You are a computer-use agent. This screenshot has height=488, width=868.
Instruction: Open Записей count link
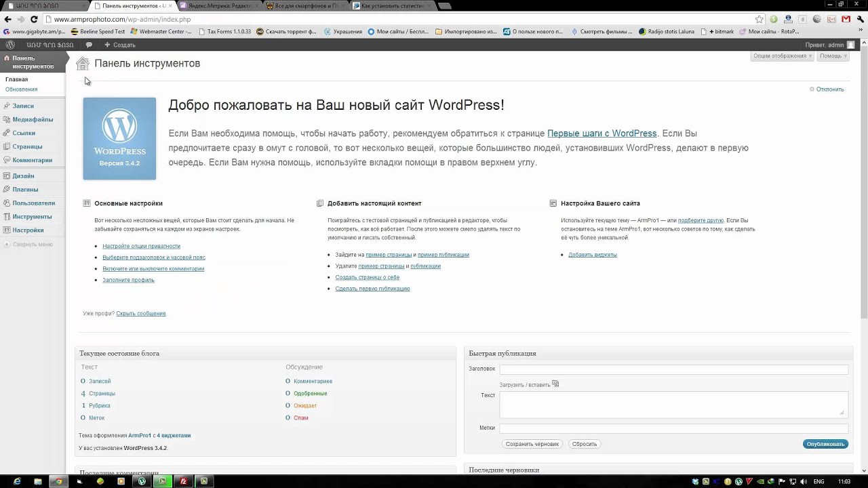tap(100, 382)
